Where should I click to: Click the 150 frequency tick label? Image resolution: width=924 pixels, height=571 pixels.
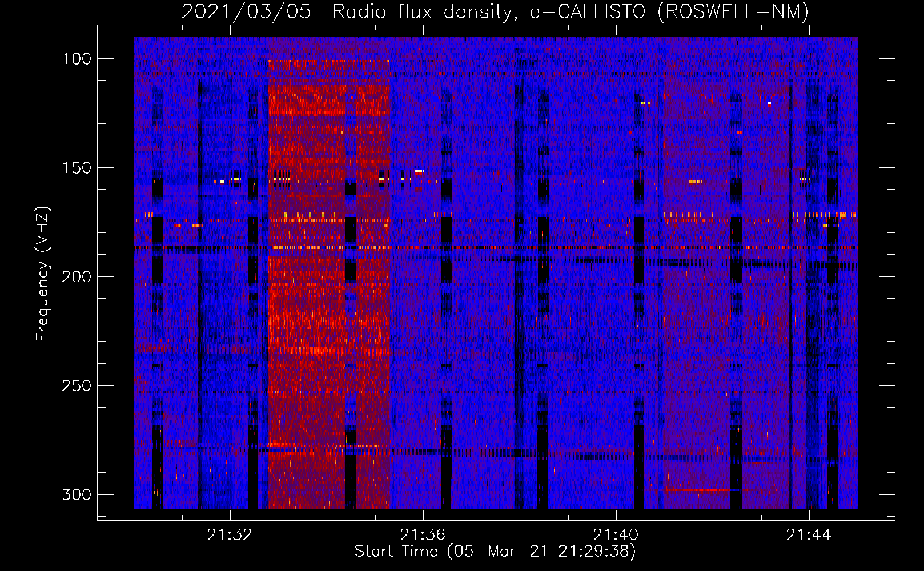pyautogui.click(x=77, y=168)
